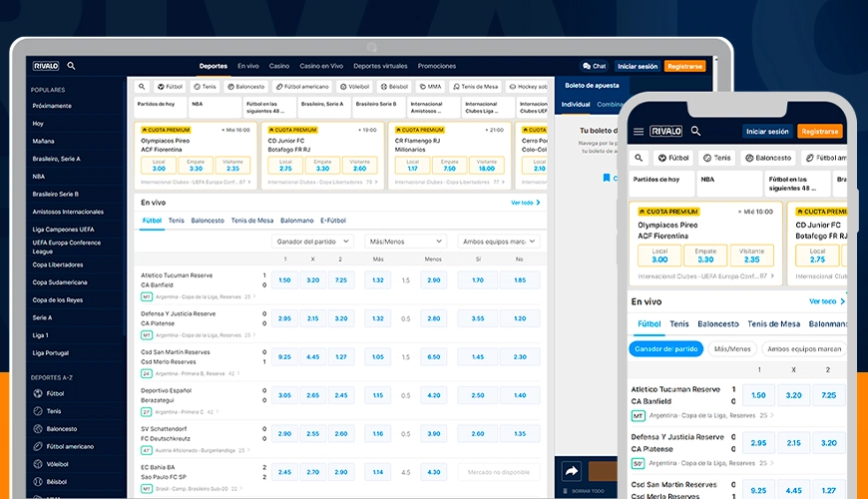
Task: Click Iniciar sesión button on the laptop
Action: [638, 67]
